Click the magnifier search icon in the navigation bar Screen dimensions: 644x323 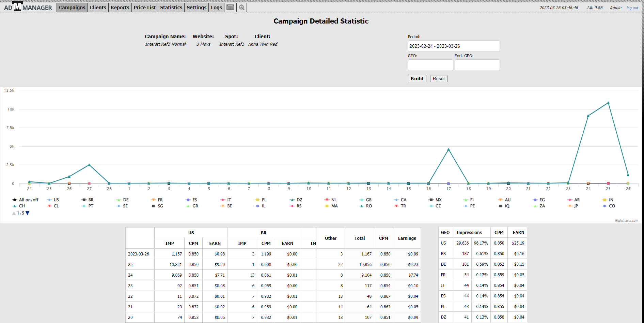pyautogui.click(x=241, y=8)
